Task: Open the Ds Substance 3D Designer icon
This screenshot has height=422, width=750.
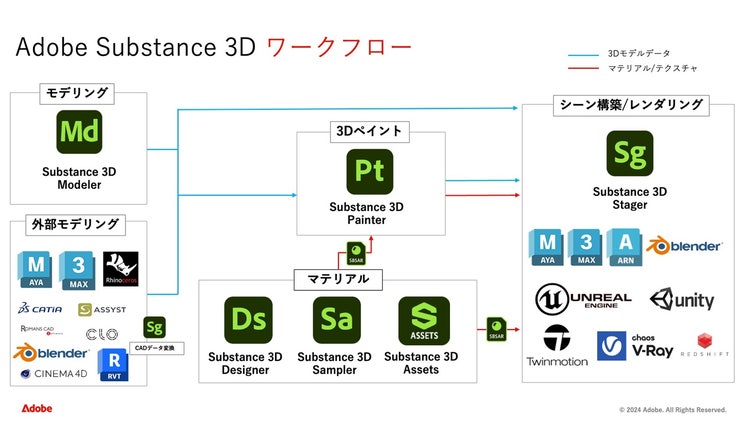Action: [x=248, y=320]
